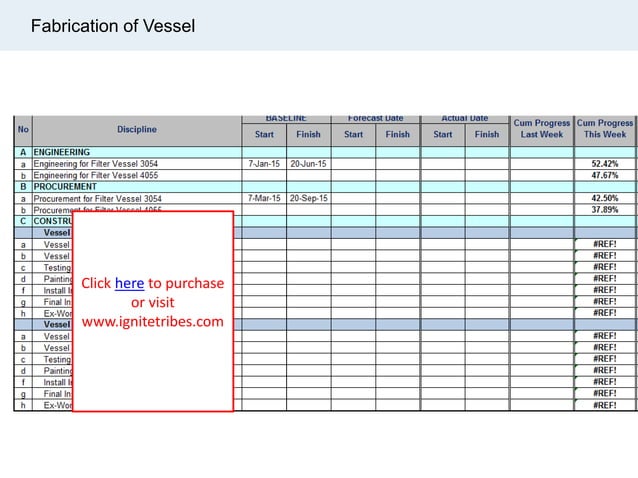
Task: Click the www.ignitetribes.com website text
Action: pyautogui.click(x=152, y=322)
